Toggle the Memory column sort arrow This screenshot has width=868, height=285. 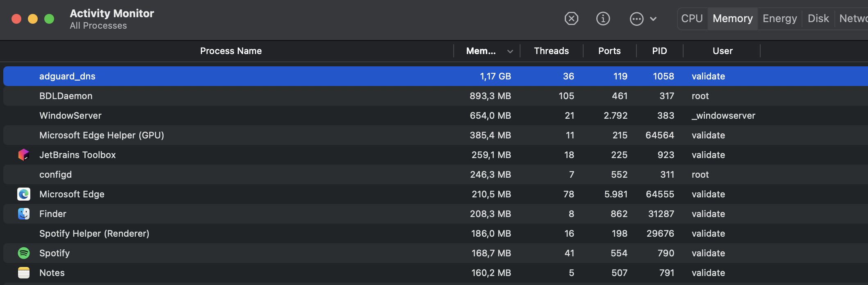coord(510,52)
